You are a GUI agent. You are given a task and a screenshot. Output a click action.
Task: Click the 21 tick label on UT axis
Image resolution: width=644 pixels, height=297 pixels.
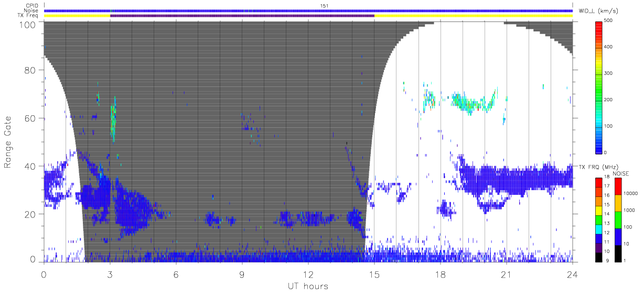click(507, 274)
